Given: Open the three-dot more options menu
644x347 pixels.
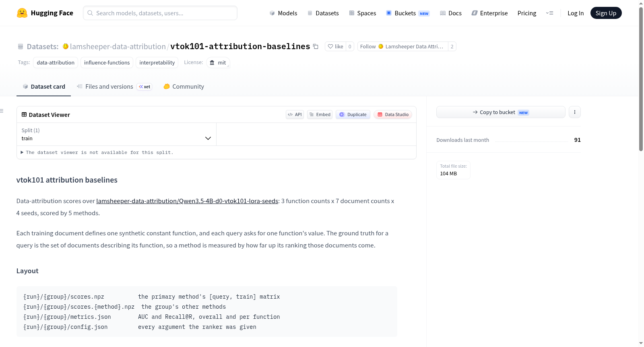Looking at the screenshot, I should coord(575,112).
